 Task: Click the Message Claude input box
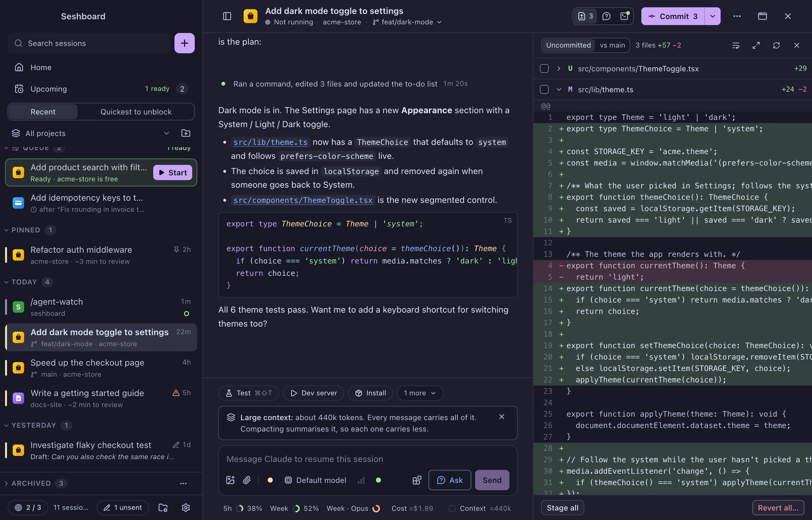click(368, 459)
